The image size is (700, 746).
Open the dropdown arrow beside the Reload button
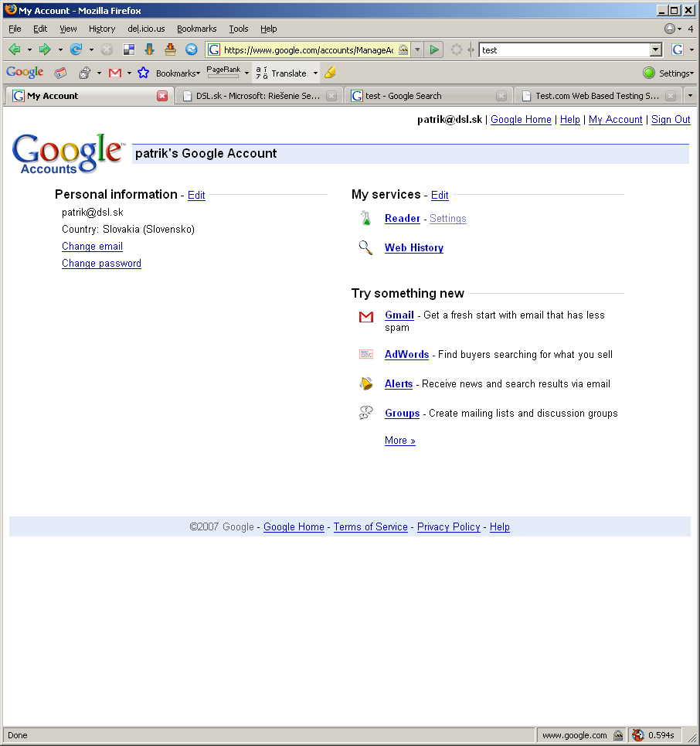point(91,49)
